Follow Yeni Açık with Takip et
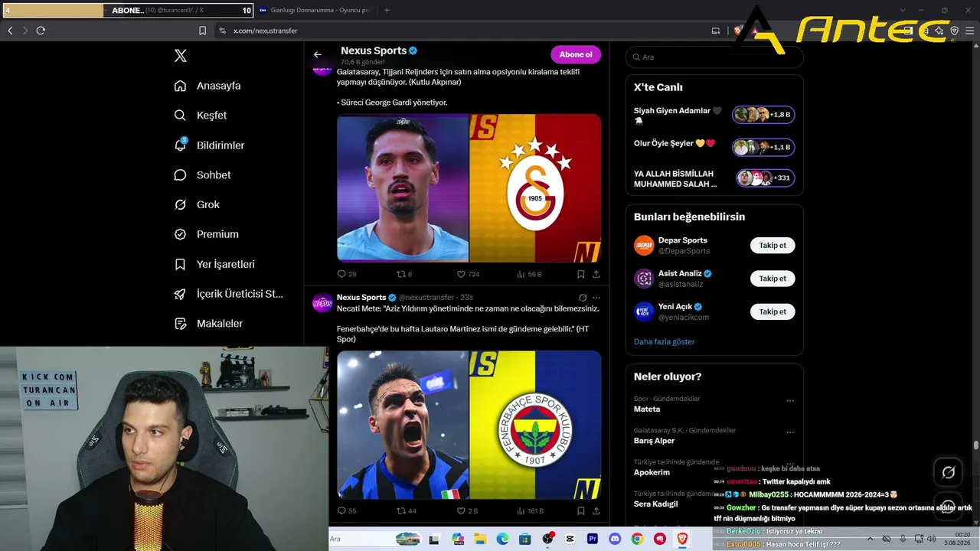980x551 pixels. [x=773, y=311]
